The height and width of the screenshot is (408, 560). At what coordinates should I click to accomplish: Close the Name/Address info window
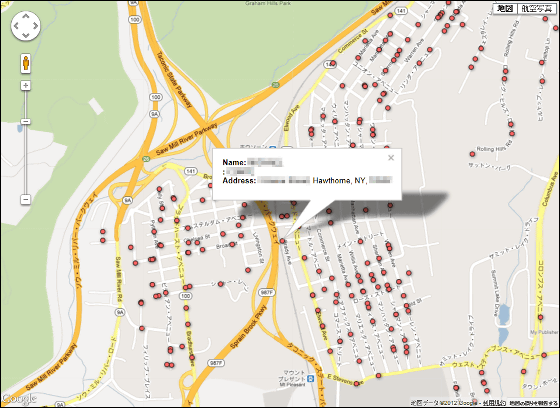coord(391,158)
